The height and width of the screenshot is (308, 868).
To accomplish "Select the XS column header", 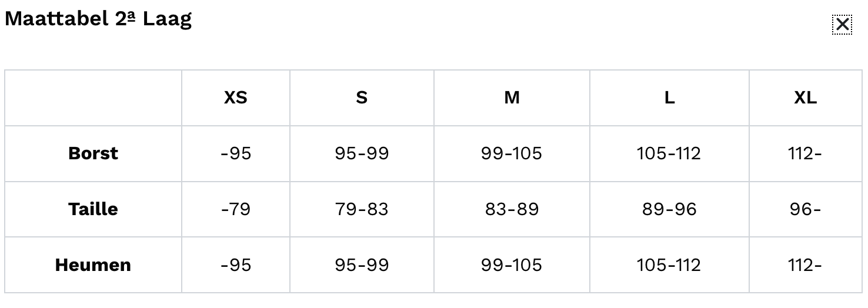I will (x=235, y=98).
